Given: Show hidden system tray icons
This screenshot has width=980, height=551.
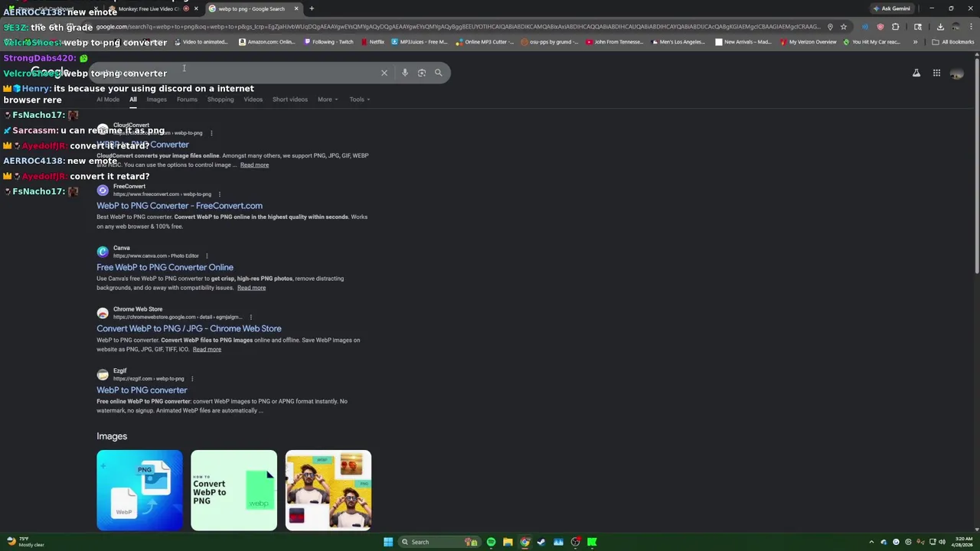Looking at the screenshot, I should [x=871, y=542].
